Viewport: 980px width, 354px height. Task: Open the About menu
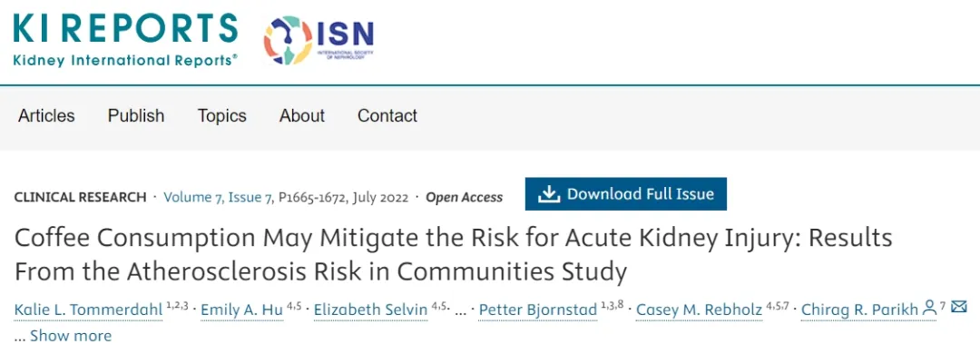point(302,115)
